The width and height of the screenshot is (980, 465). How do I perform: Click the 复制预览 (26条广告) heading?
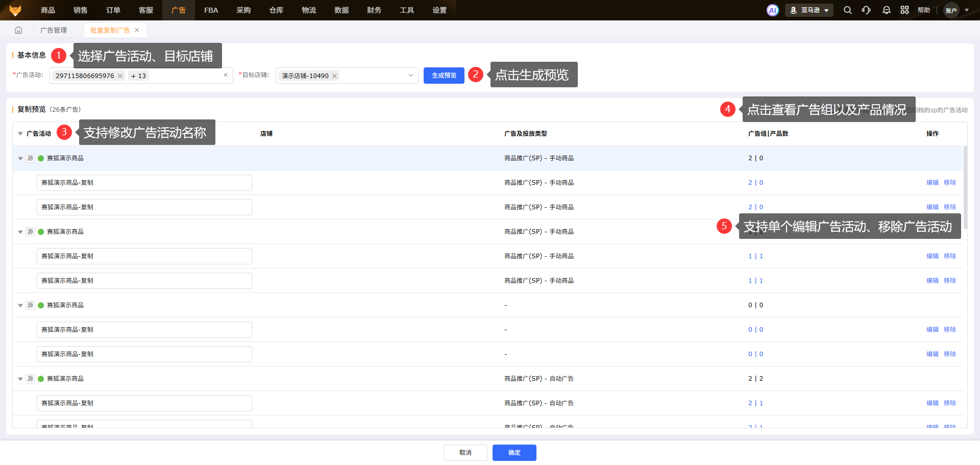click(49, 109)
